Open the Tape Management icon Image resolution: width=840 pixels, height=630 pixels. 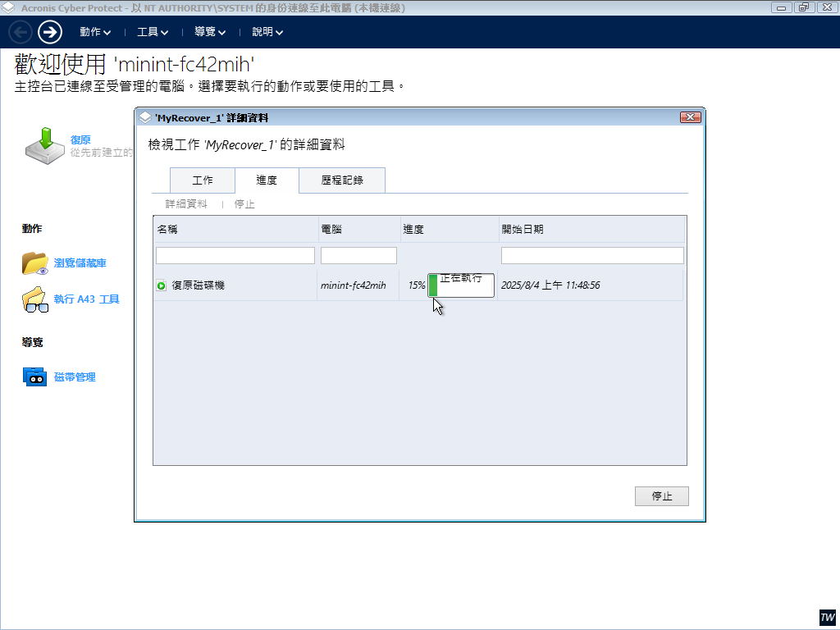(35, 377)
